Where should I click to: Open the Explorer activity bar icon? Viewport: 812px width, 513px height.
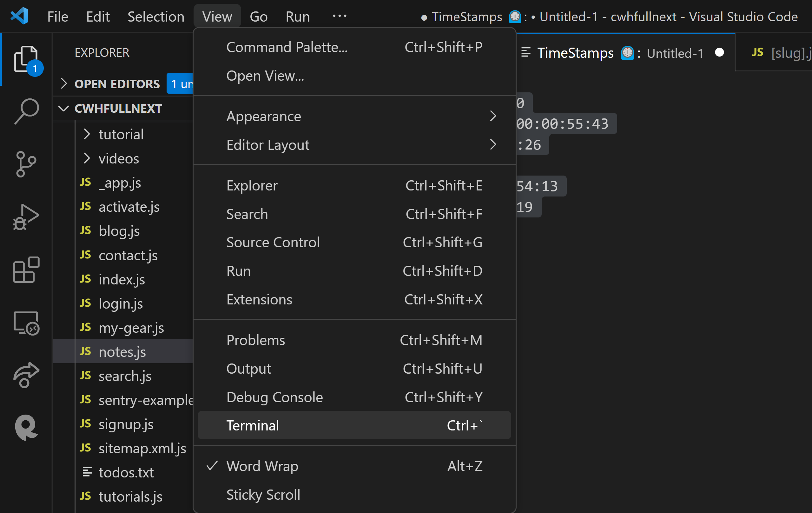[26, 59]
